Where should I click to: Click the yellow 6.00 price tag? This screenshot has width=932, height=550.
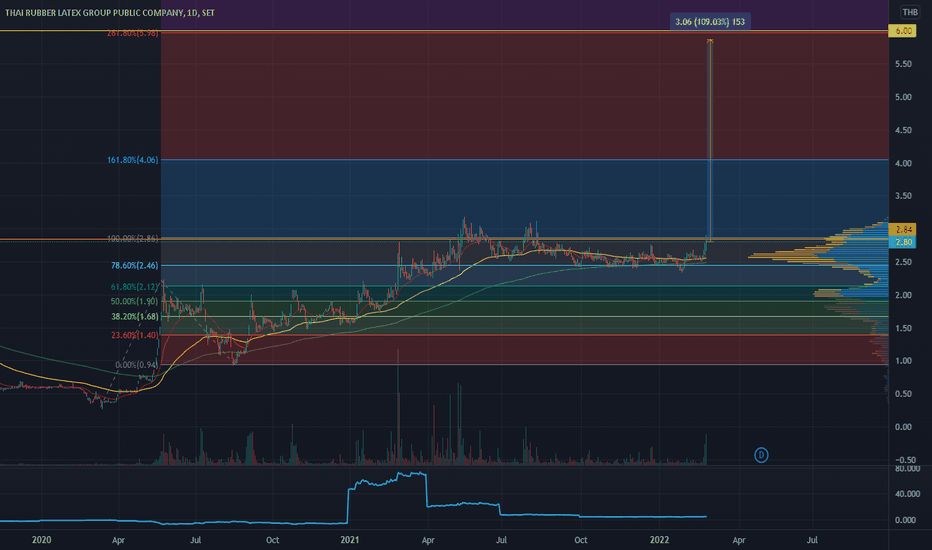pos(902,31)
